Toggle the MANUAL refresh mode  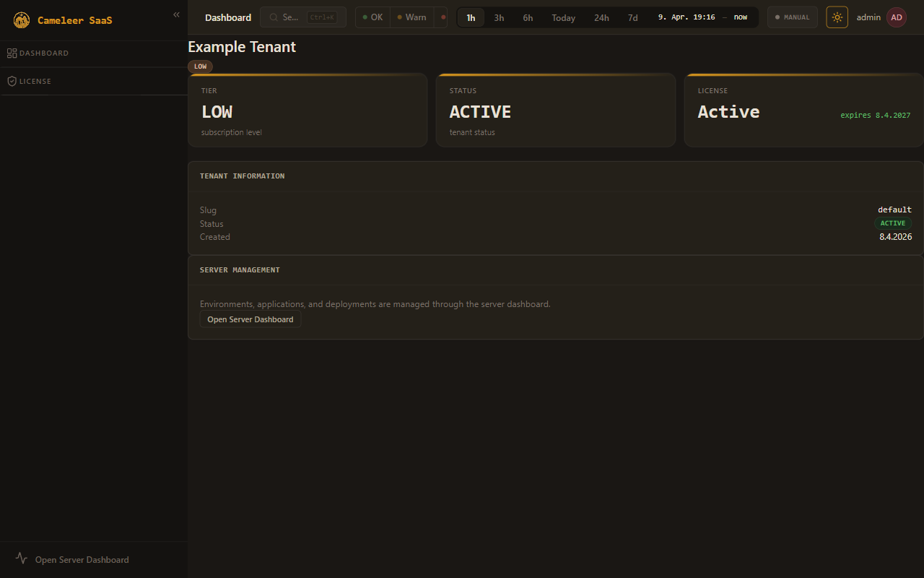[x=792, y=17]
